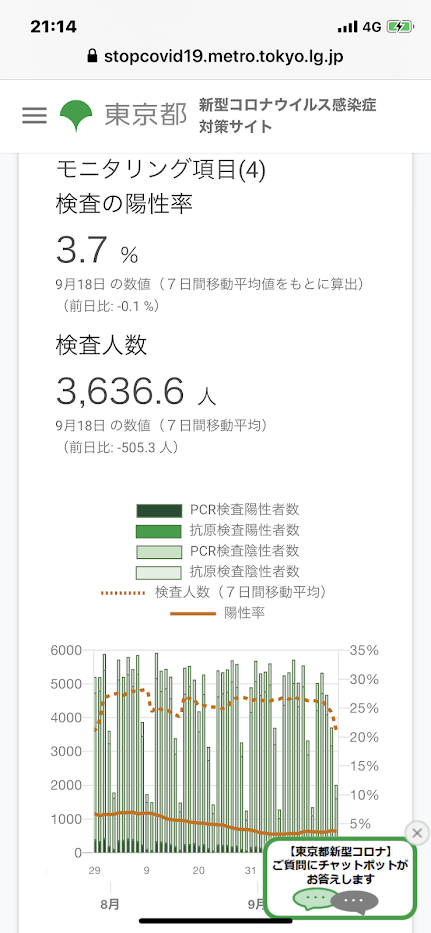Go to the 東京都 home title
This screenshot has width=431, height=933.
coord(145,115)
